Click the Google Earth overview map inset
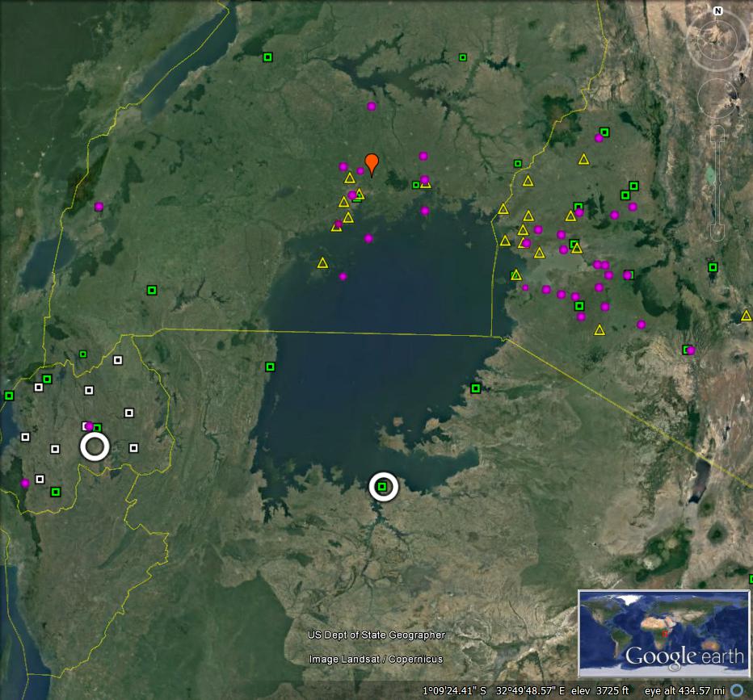The image size is (753, 700). [662, 633]
